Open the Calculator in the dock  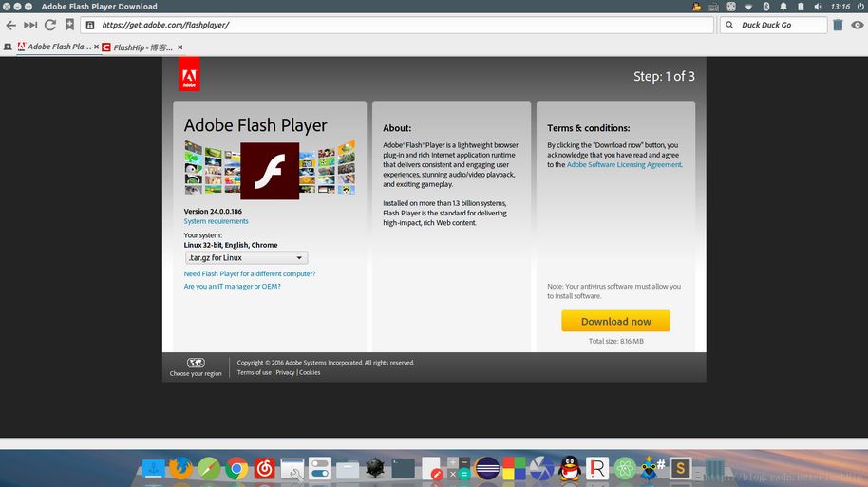[459, 468]
